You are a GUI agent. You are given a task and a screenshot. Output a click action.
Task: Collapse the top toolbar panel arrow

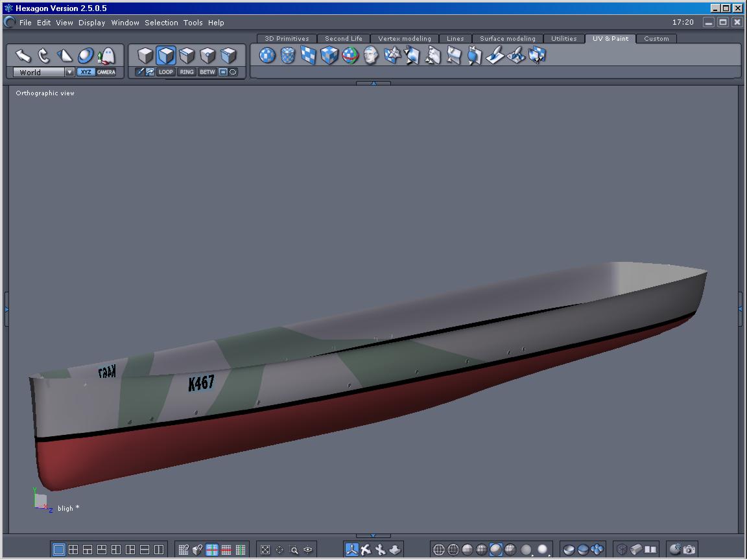pos(373,83)
